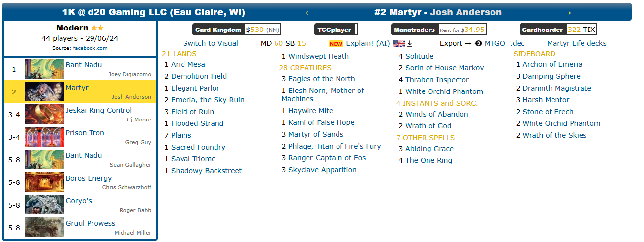Image resolution: width=644 pixels, height=242 pixels.
Task: Open the Solitude card link
Action: pyautogui.click(x=420, y=56)
